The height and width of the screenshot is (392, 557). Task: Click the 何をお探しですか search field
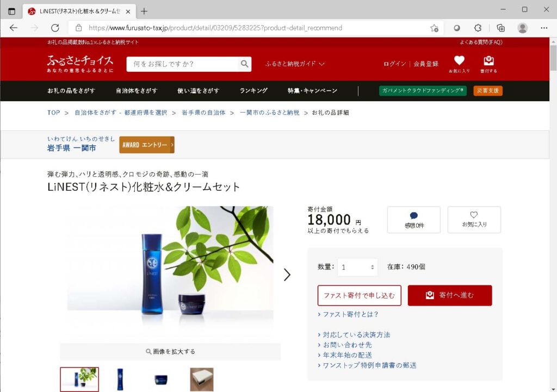[x=182, y=64]
